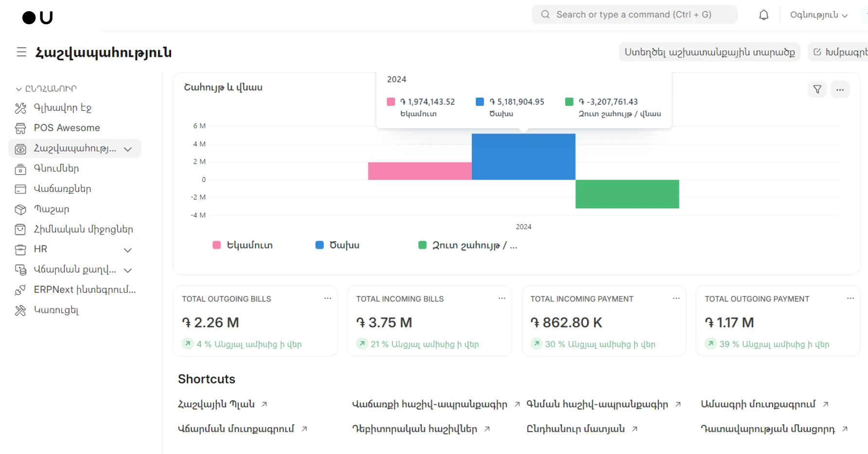Open Total Outgoing Payment card ellipsis menu

850,298
